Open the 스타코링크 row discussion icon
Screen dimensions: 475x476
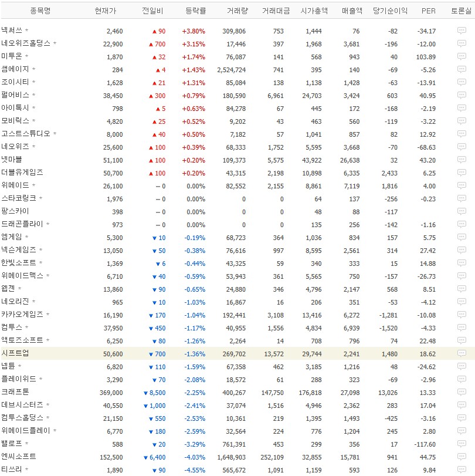(462, 198)
